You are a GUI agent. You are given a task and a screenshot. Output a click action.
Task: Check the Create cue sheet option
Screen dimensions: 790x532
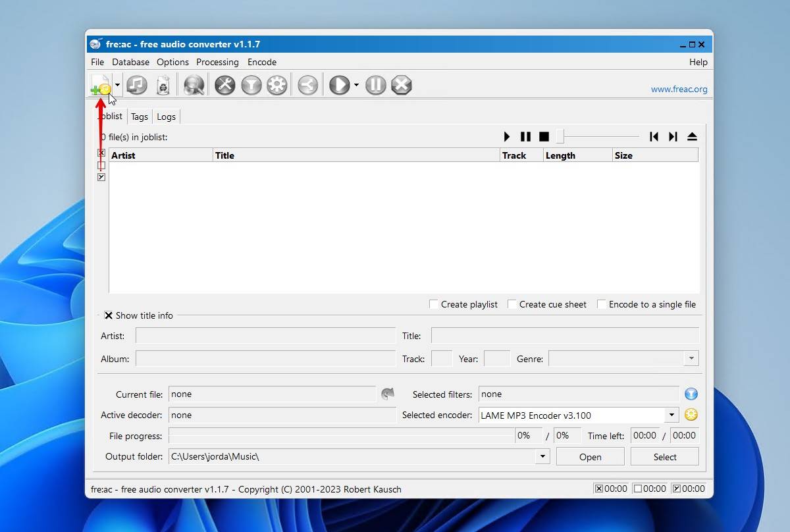[512, 304]
